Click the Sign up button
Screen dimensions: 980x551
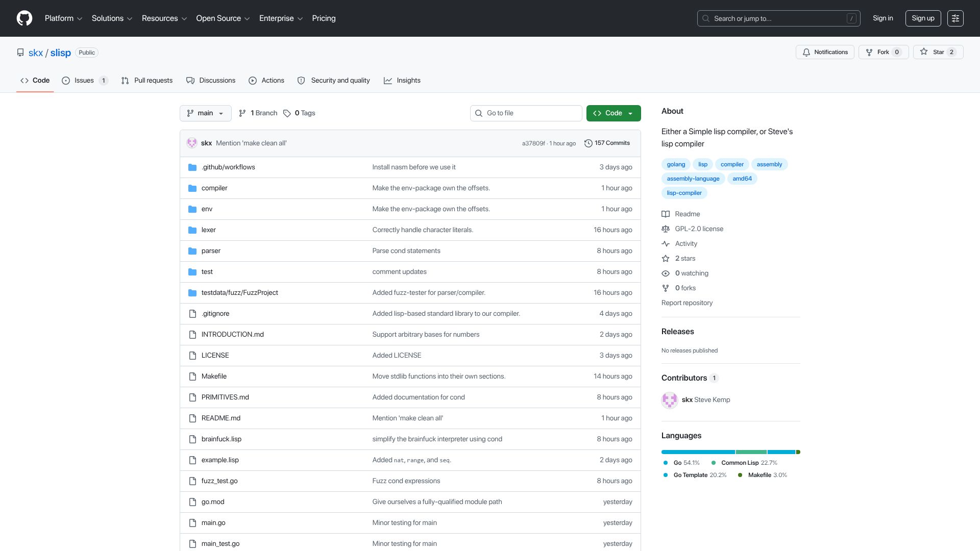[923, 18]
